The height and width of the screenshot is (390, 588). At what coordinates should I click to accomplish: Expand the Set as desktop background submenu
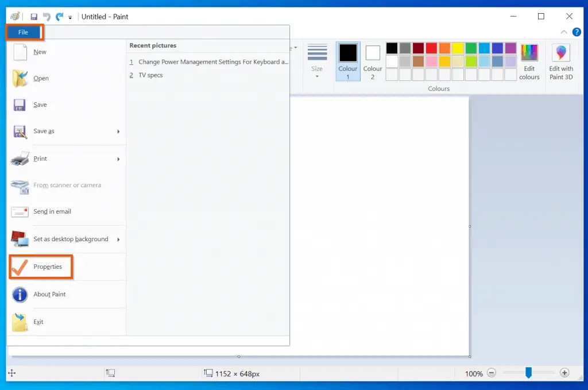(119, 240)
